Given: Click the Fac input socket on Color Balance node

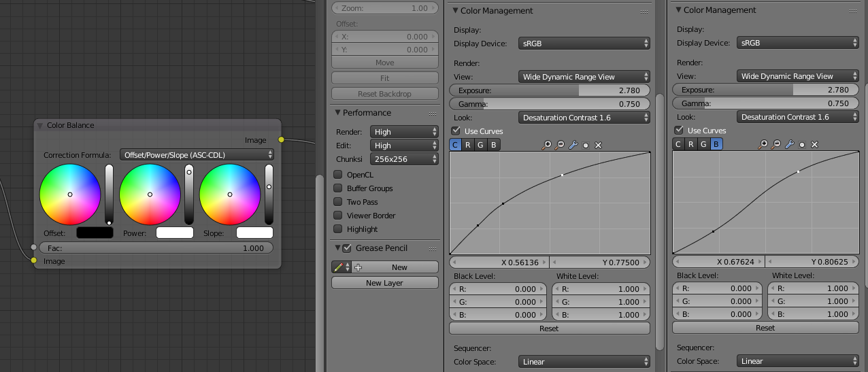Looking at the screenshot, I should 33,248.
